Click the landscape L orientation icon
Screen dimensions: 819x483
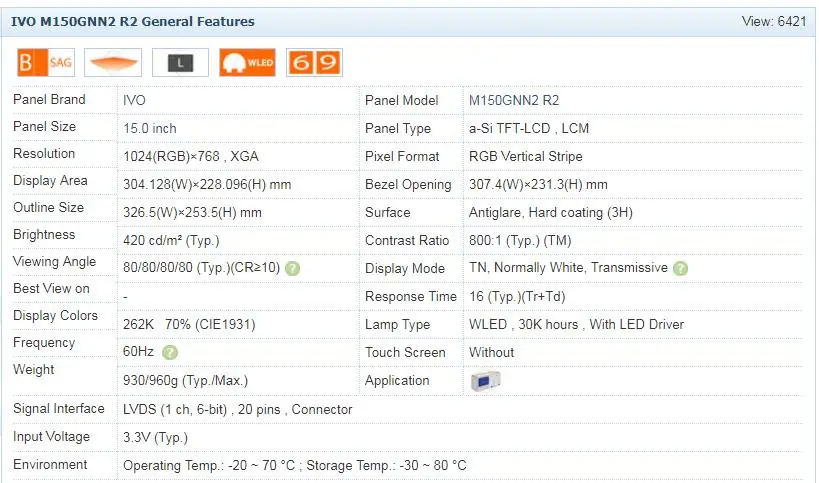[180, 63]
